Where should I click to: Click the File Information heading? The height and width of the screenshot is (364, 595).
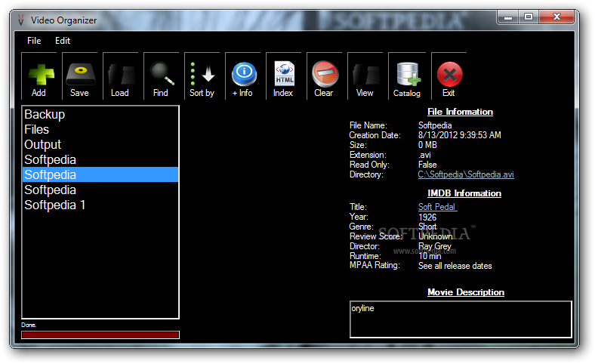click(460, 112)
